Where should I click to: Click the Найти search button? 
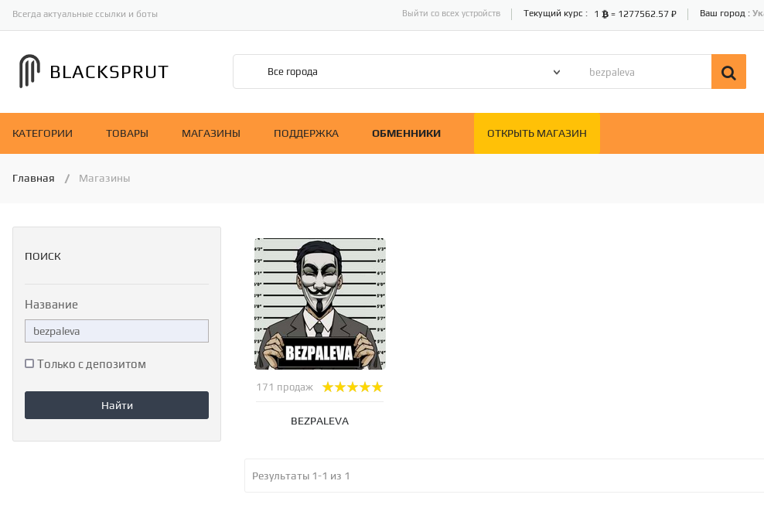coord(117,405)
